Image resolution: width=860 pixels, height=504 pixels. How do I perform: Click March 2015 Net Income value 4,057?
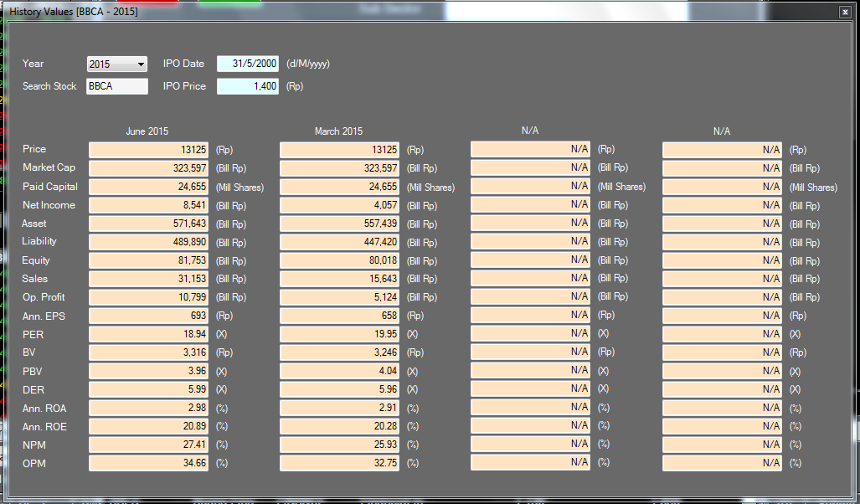339,205
